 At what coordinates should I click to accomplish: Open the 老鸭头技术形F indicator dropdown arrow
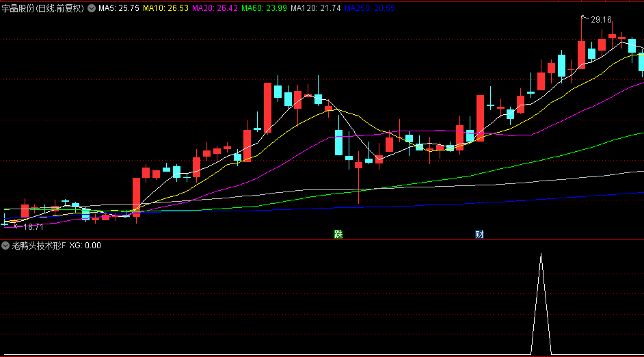(5, 246)
